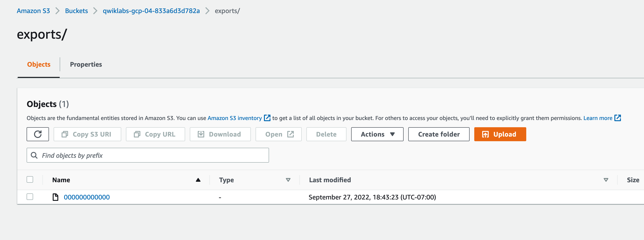Focus the Find objects by prefix field

pos(148,155)
